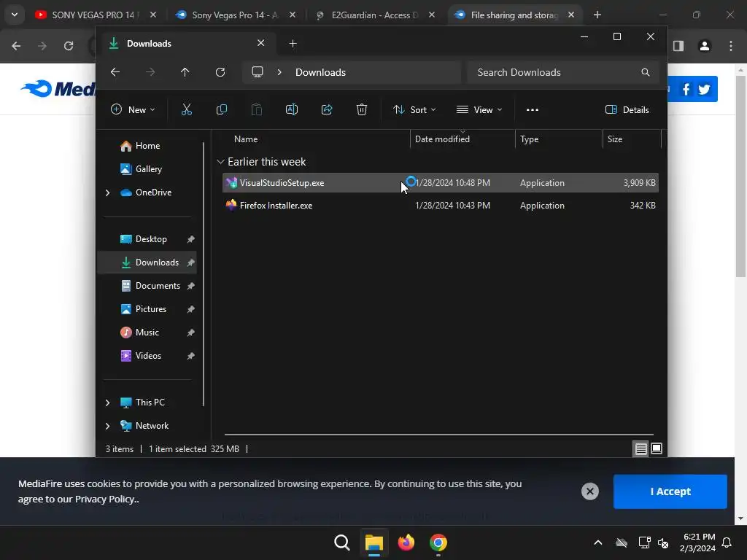Refresh the Downloads folder
This screenshot has width=747, height=560.
[220, 72]
